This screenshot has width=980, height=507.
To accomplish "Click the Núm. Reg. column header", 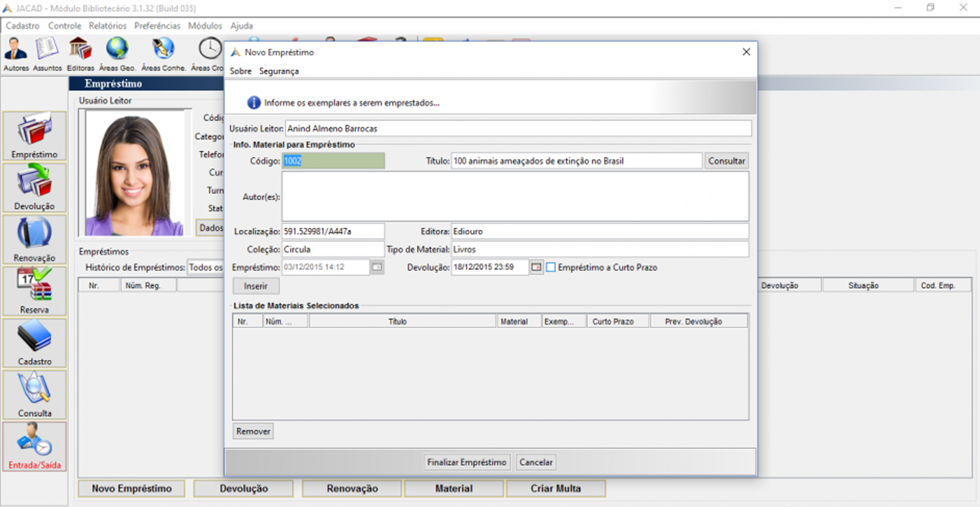I will click(148, 285).
